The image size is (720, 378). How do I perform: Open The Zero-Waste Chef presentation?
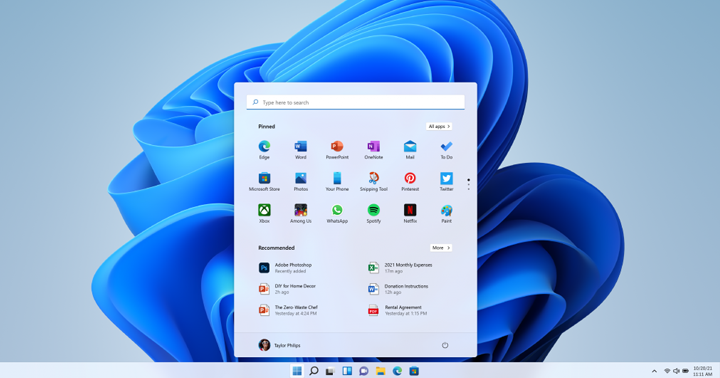tap(288, 310)
